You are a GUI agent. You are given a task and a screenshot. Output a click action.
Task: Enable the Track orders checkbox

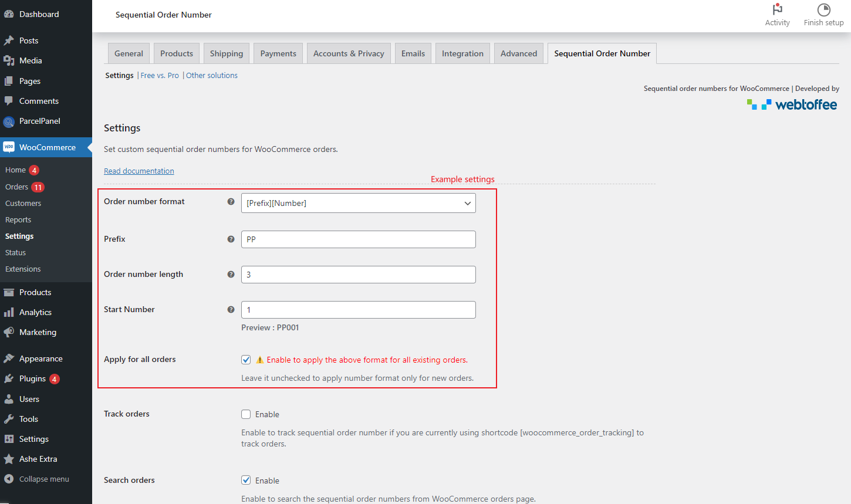[x=246, y=414]
